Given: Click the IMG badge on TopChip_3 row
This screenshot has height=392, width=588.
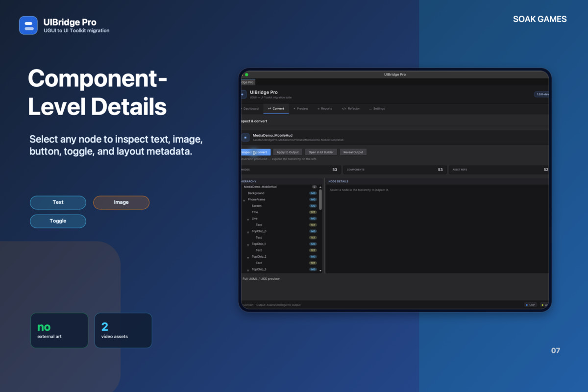Looking at the screenshot, I should tap(313, 269).
